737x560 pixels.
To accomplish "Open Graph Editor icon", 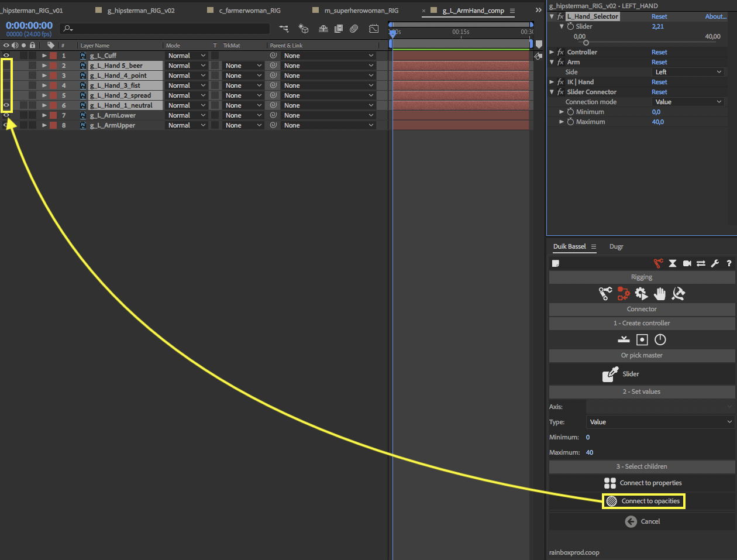I will coord(374,28).
